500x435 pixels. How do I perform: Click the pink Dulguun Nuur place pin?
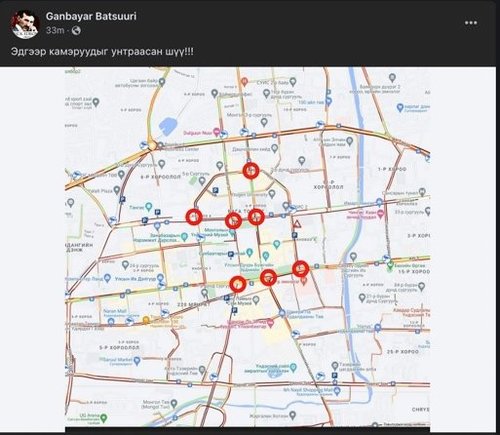pos(217,132)
